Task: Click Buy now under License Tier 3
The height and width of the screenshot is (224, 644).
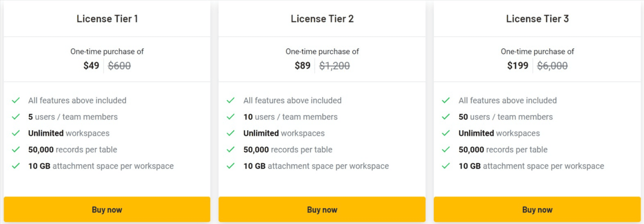Action: 537,210
